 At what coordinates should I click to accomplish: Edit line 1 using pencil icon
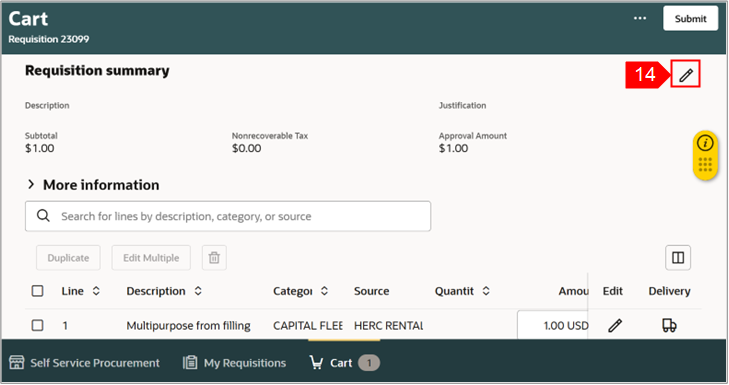614,325
